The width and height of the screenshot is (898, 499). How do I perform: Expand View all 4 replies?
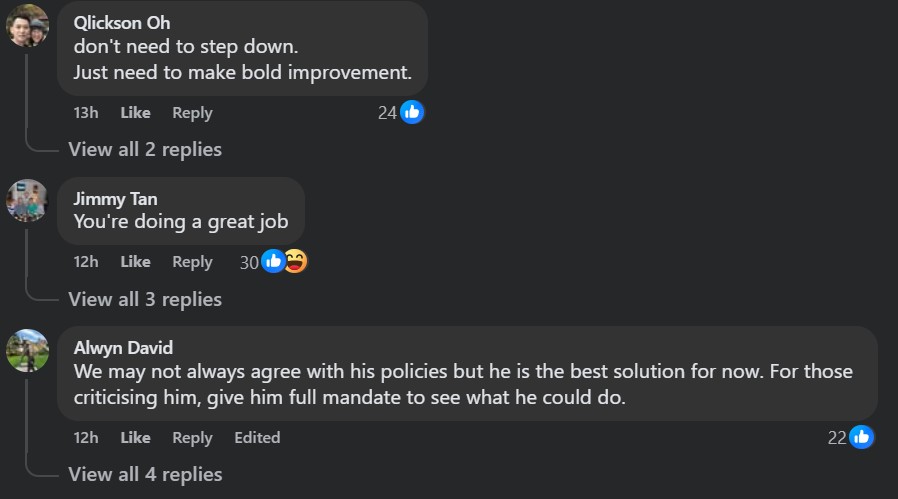pyautogui.click(x=145, y=474)
